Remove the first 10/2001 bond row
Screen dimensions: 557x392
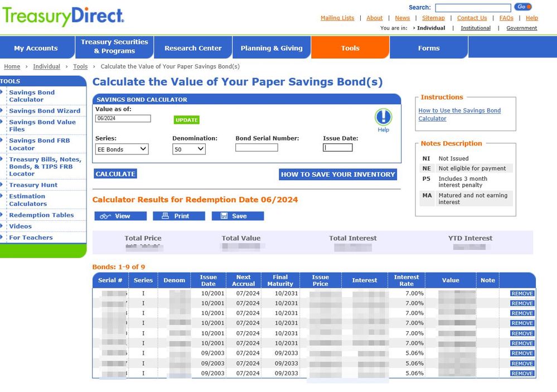coord(522,293)
